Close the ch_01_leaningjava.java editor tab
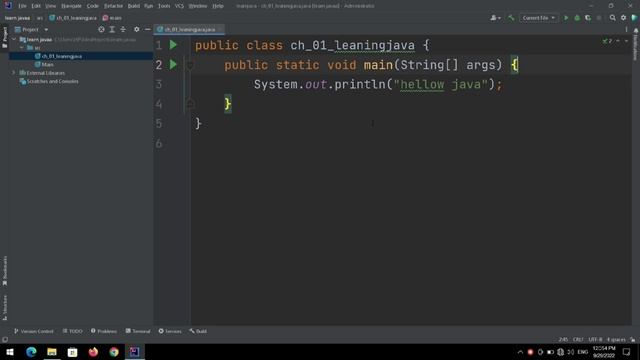The width and height of the screenshot is (640, 360). (220, 29)
